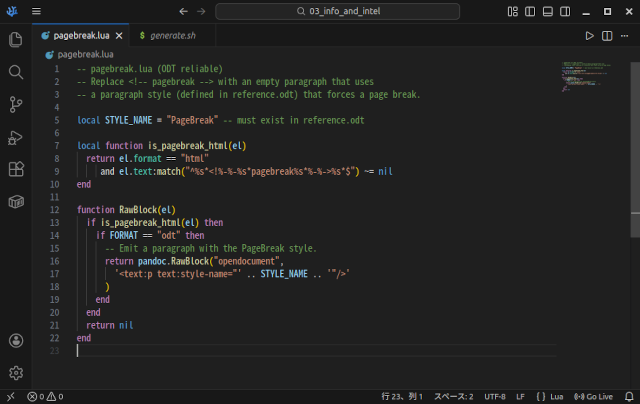Viewport: 640px width, 404px height.
Task: Open the Explorer view in activity bar
Action: click(16, 40)
